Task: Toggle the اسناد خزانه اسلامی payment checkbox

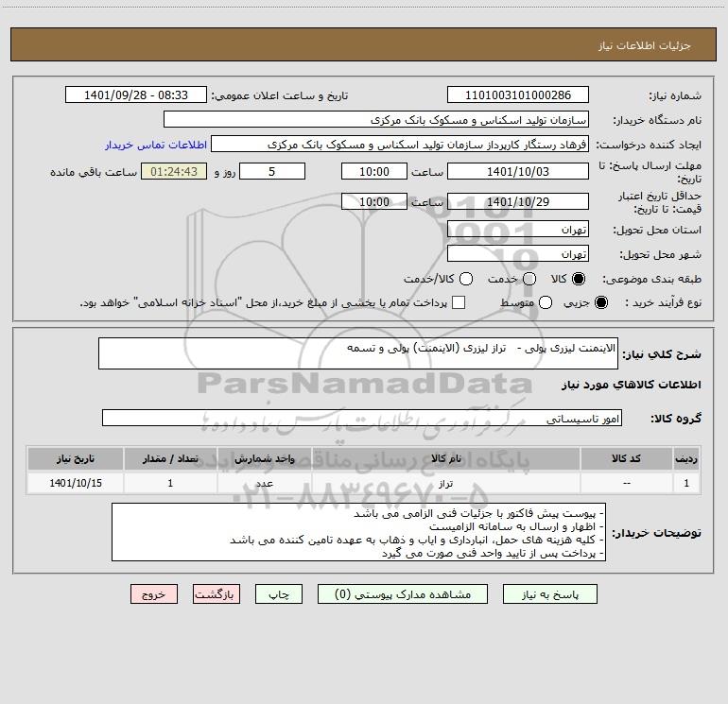Action: [x=459, y=302]
